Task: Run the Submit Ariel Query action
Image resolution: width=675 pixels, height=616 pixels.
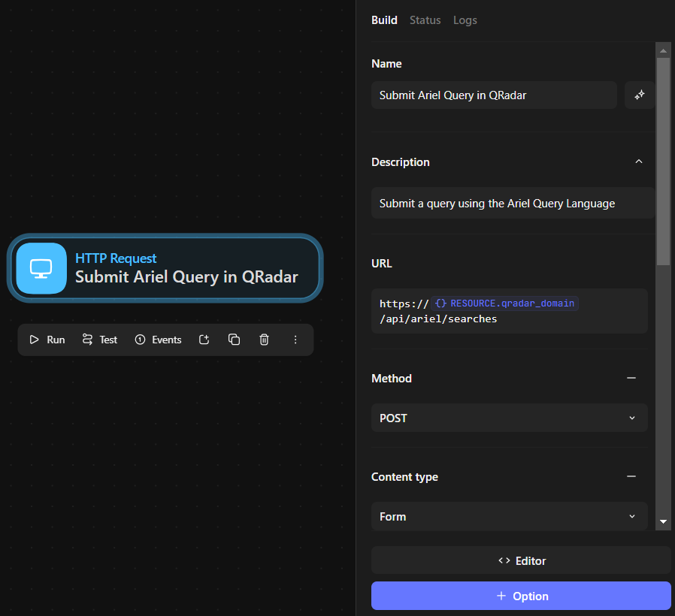Action: pos(47,340)
